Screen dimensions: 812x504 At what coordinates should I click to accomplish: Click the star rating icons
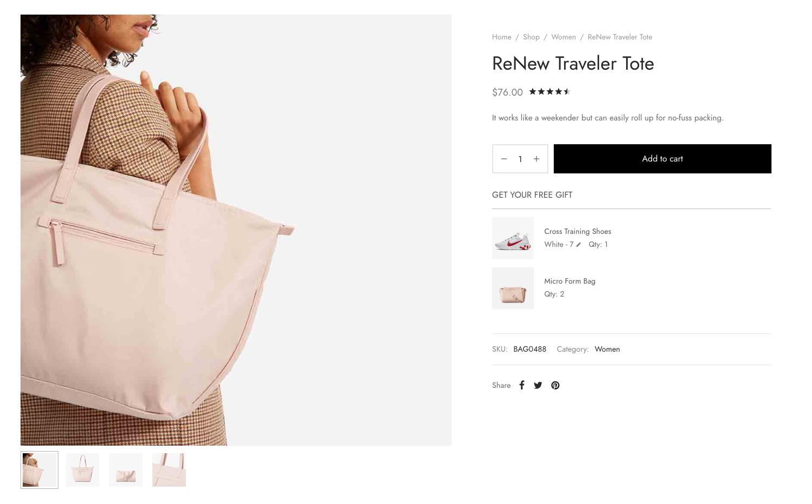(550, 92)
